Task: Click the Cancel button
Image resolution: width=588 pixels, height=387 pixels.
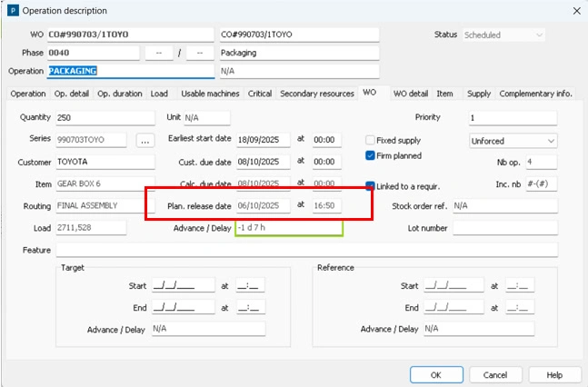Action: [495, 374]
